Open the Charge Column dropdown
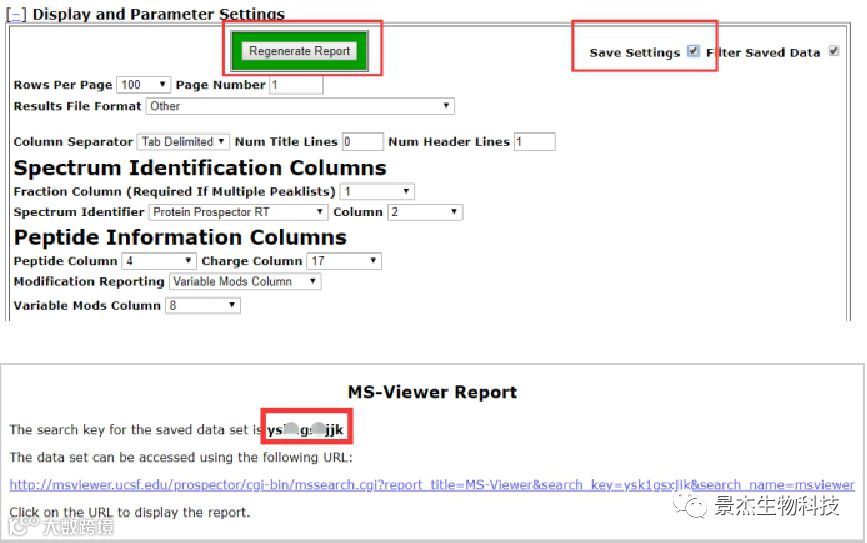 344,261
